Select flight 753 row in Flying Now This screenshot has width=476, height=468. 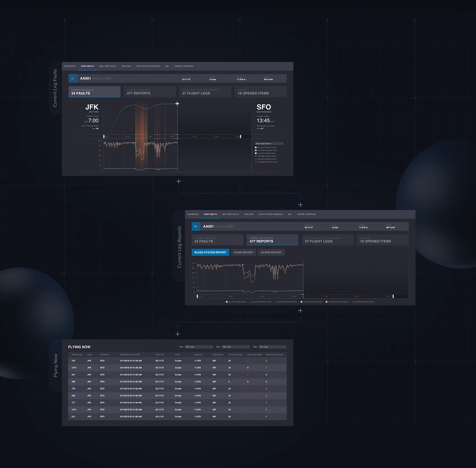[177, 361]
